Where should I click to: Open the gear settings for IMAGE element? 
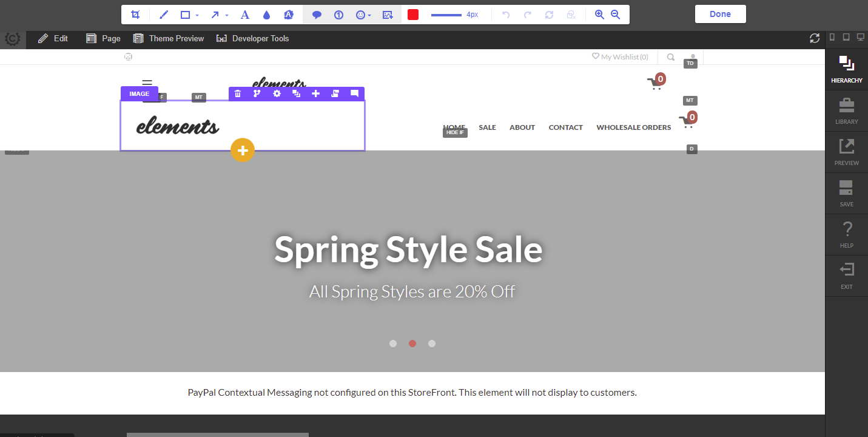point(277,93)
